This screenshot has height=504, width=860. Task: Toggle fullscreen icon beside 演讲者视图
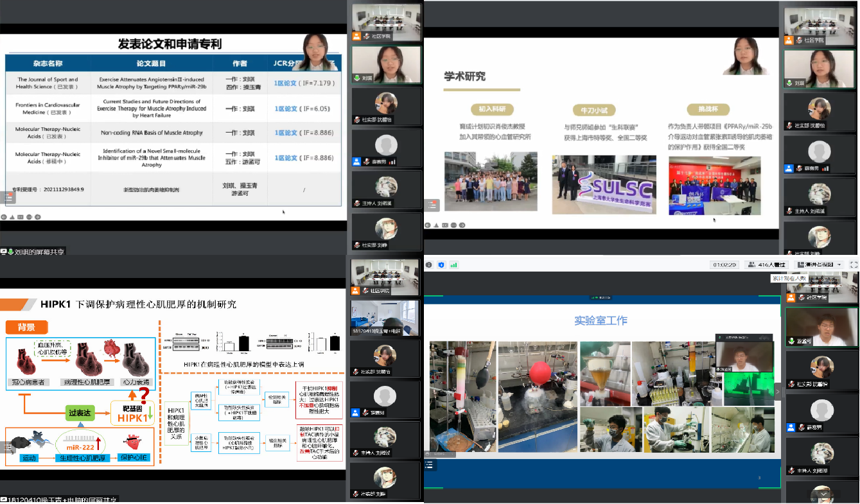854,265
